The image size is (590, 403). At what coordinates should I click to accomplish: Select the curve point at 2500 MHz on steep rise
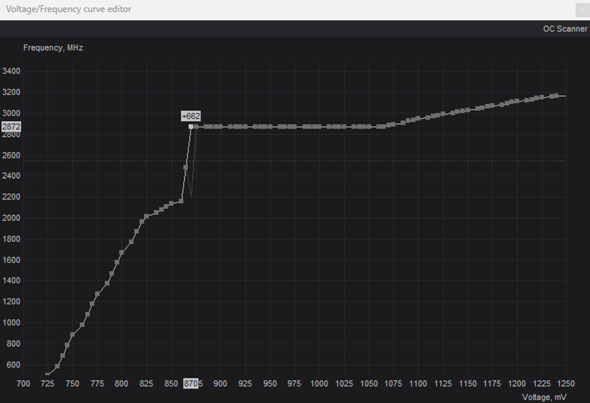[x=186, y=167]
